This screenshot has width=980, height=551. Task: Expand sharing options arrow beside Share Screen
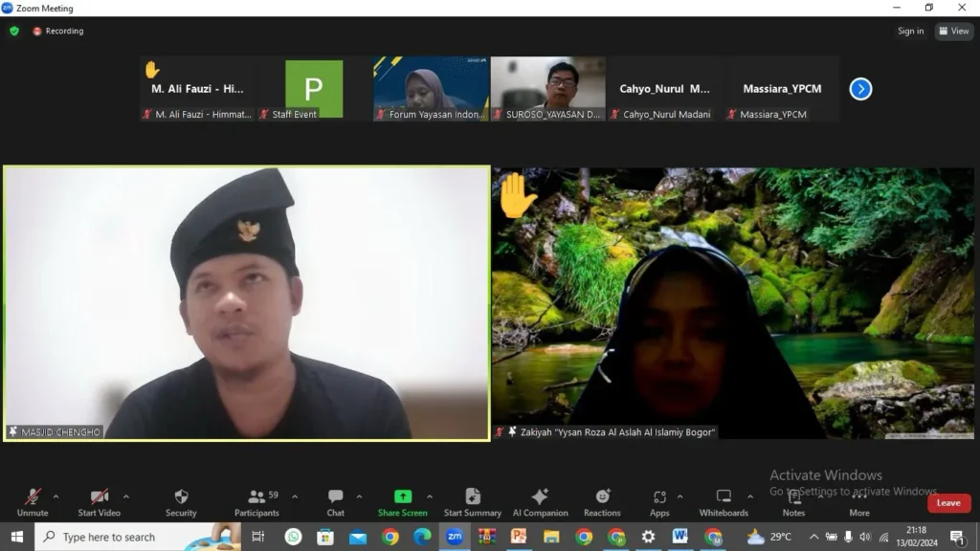click(x=430, y=497)
